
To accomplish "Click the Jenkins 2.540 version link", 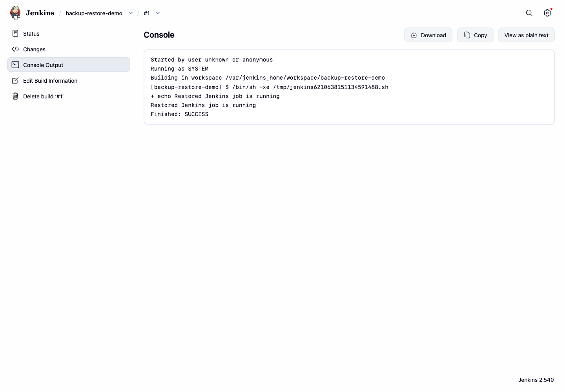I will tap(536, 380).
